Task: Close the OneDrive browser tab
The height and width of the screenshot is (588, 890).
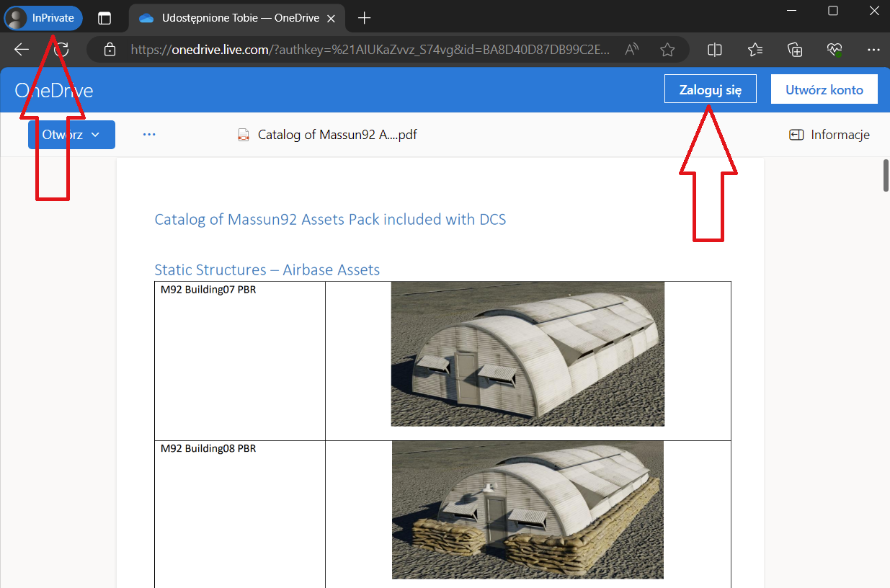Action: (x=331, y=18)
